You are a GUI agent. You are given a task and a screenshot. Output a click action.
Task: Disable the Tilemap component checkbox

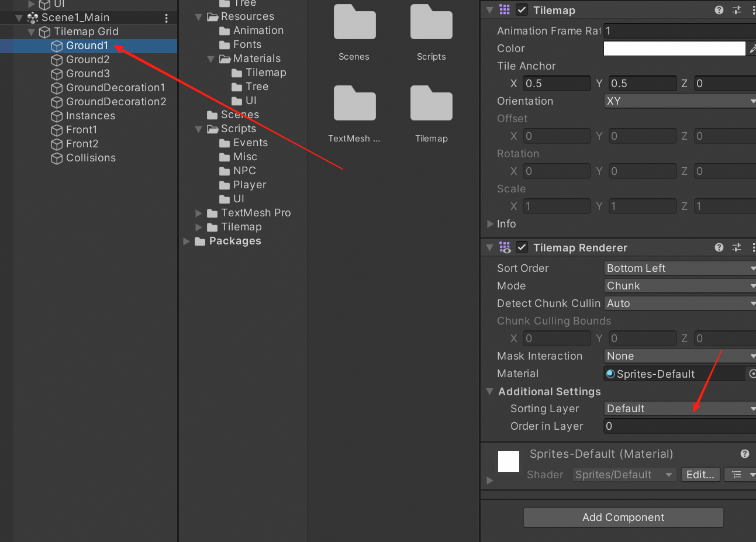[522, 10]
